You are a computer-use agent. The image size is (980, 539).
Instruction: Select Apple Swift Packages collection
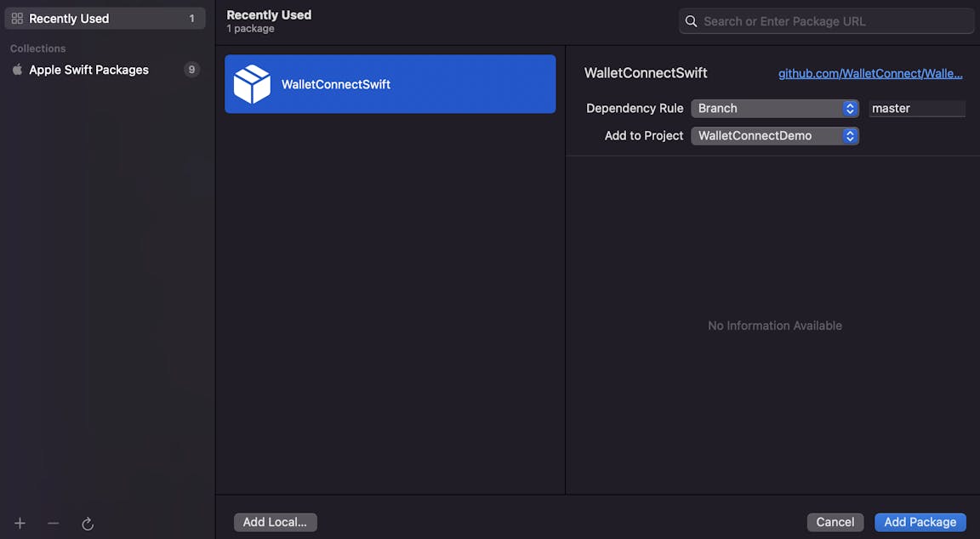coord(105,70)
